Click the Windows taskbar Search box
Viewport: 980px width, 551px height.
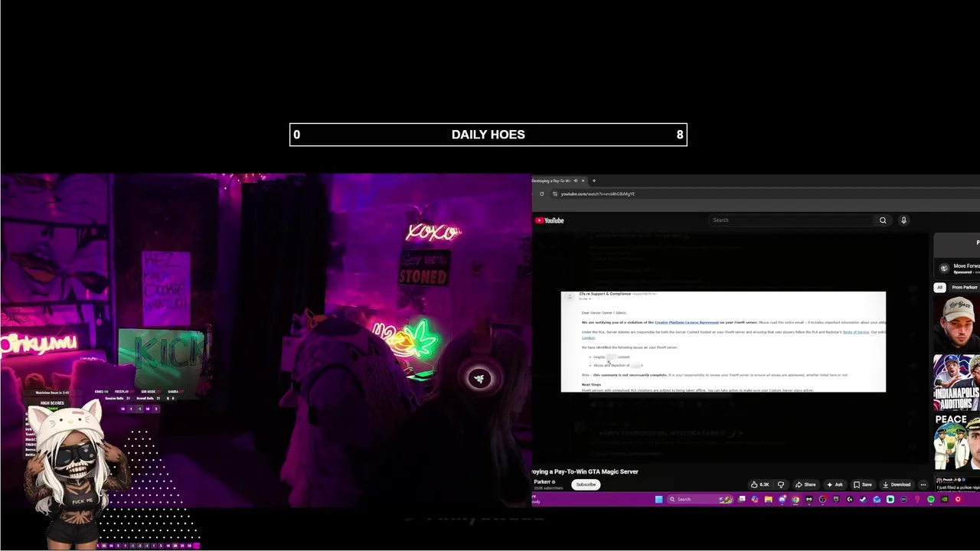point(701,500)
